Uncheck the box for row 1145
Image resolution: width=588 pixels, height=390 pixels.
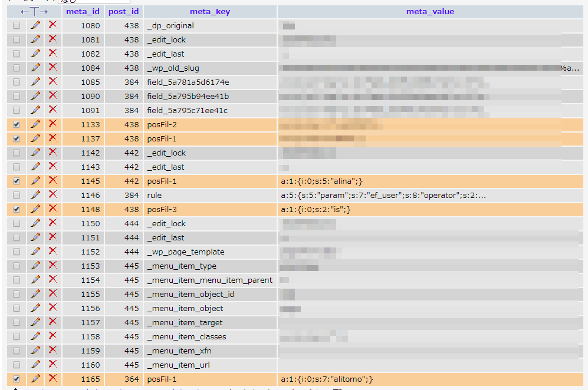point(17,181)
